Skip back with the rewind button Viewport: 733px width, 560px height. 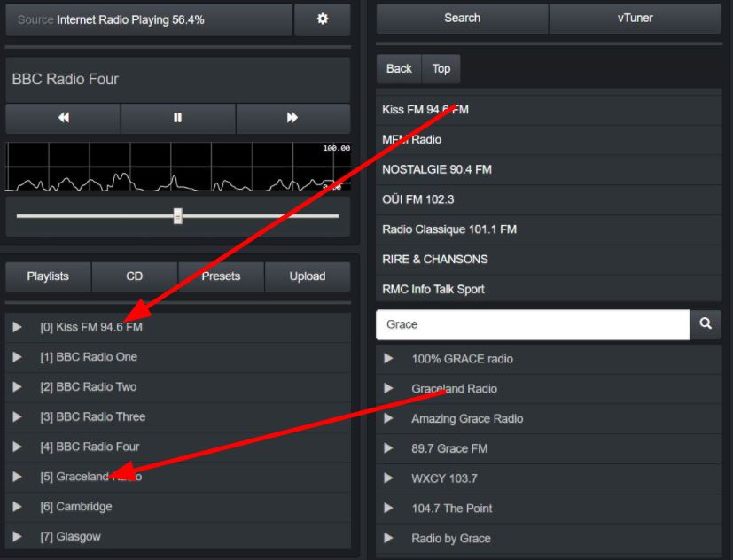click(63, 118)
